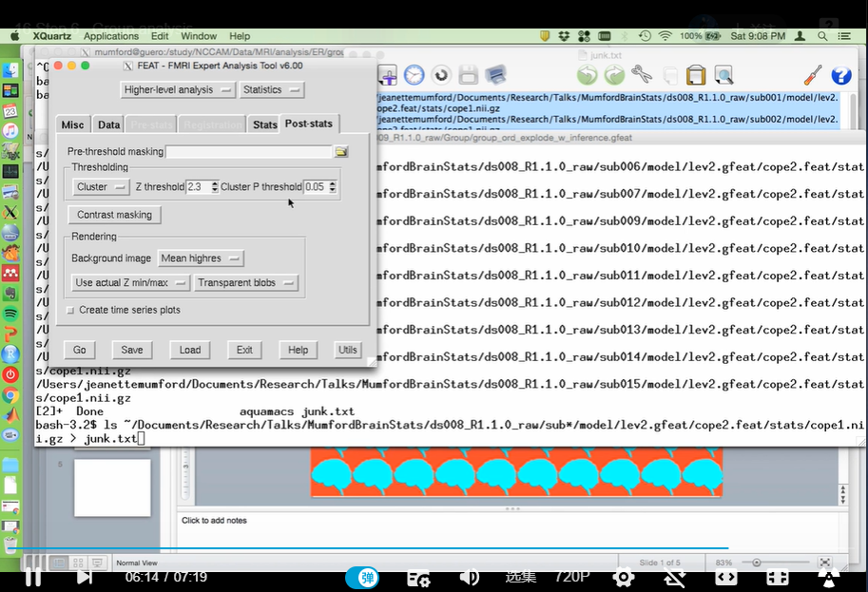The width and height of the screenshot is (868, 592).
Task: Switch to the Data tab
Action: tap(109, 124)
